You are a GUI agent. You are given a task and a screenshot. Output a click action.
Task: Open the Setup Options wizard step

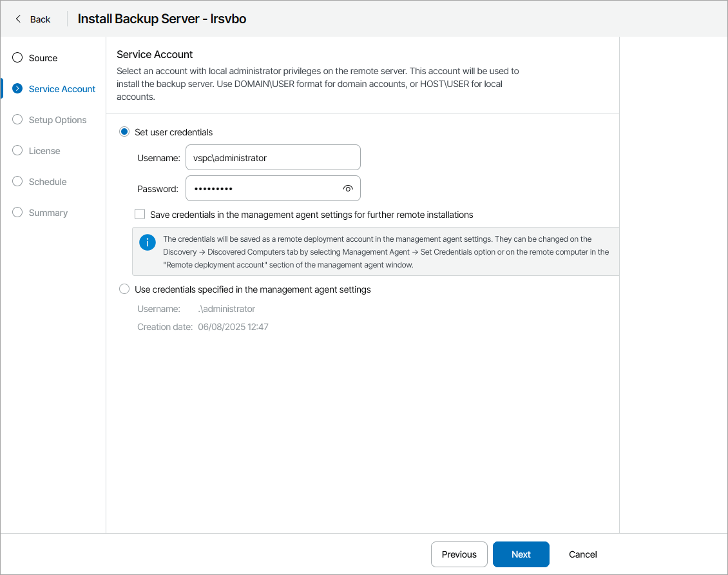coord(57,119)
